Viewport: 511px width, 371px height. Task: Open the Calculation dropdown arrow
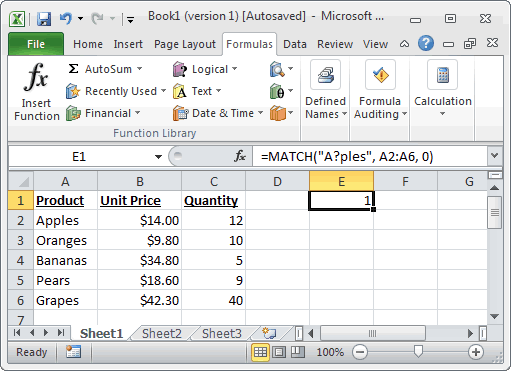(442, 114)
